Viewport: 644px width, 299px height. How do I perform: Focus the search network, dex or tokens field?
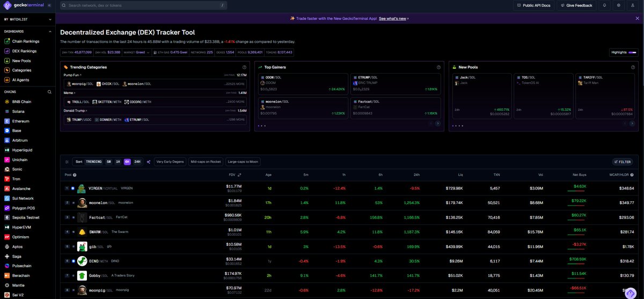click(x=143, y=5)
